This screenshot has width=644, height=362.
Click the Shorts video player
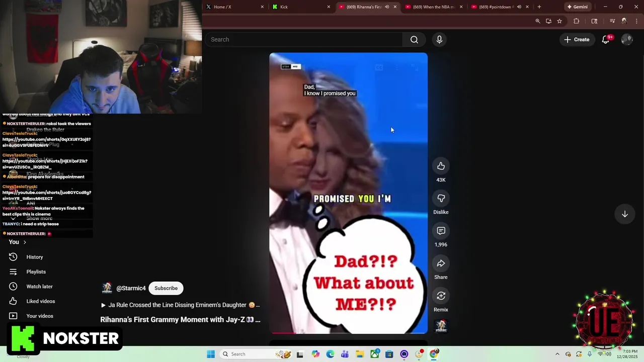coord(348,193)
